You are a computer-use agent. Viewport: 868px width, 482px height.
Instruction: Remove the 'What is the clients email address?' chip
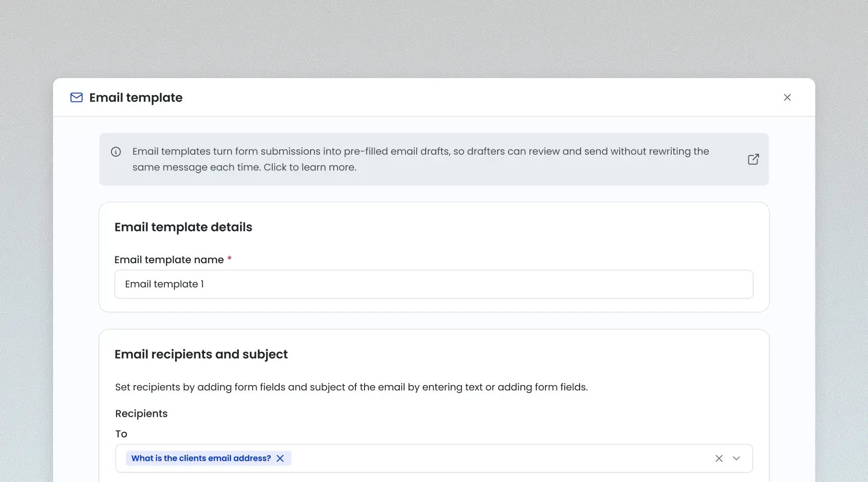pyautogui.click(x=280, y=458)
